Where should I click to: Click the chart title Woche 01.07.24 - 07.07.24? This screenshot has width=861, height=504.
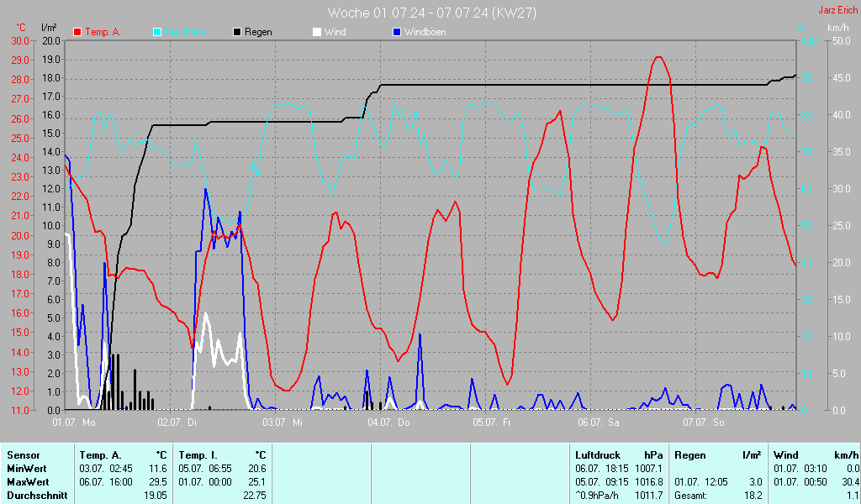(x=431, y=13)
